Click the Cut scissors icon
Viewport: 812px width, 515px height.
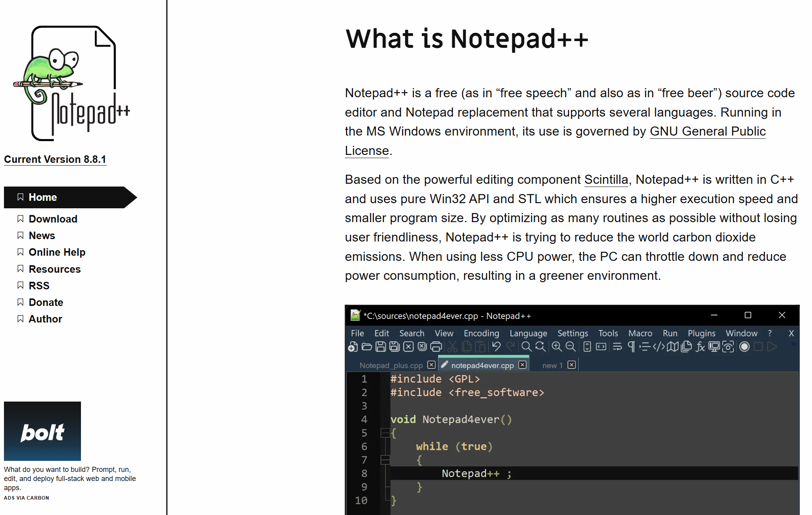(453, 347)
